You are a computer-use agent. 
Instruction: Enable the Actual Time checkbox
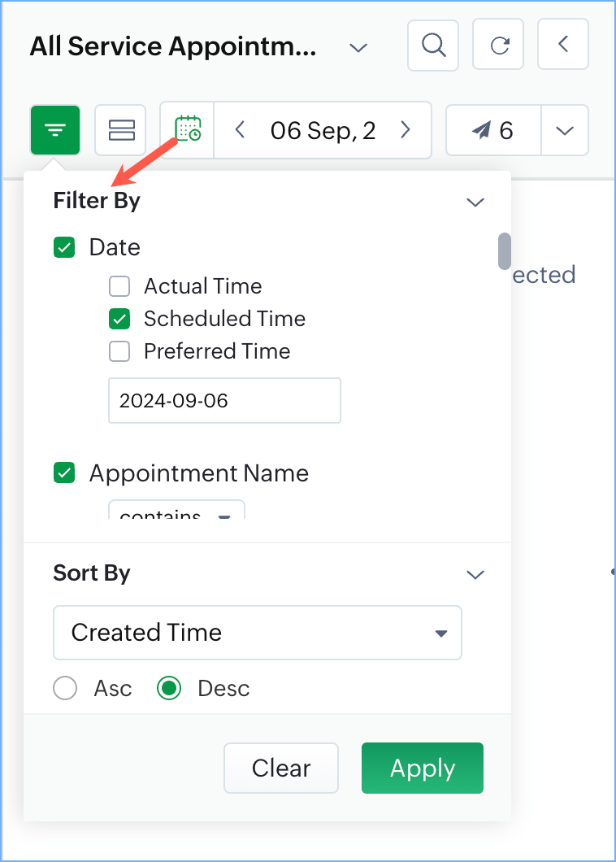119,286
